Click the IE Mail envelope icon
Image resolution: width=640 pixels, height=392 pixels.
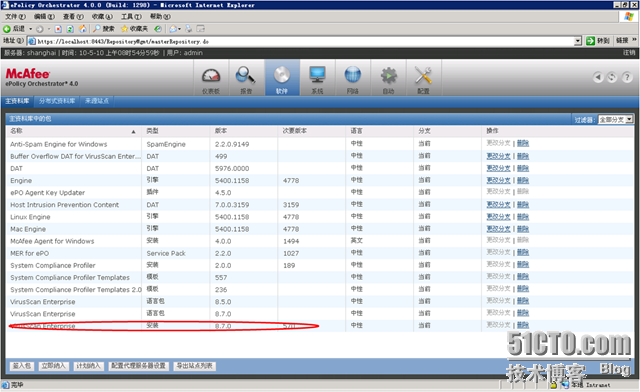173,29
